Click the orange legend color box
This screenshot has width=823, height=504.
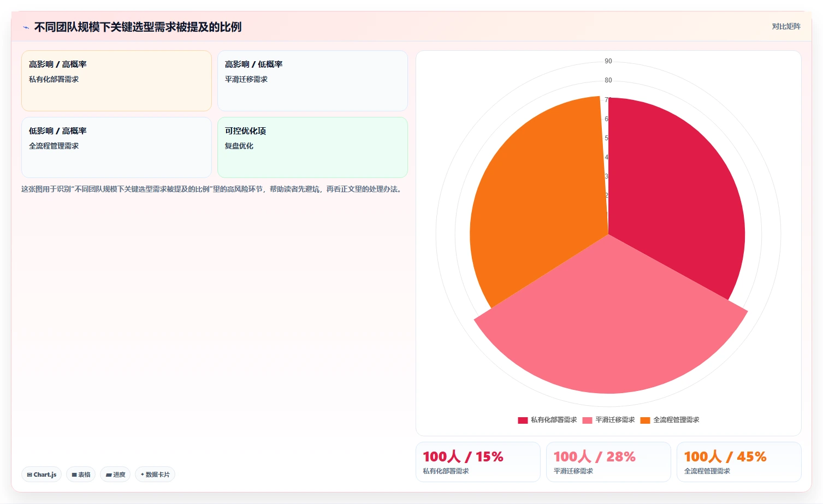tap(645, 420)
